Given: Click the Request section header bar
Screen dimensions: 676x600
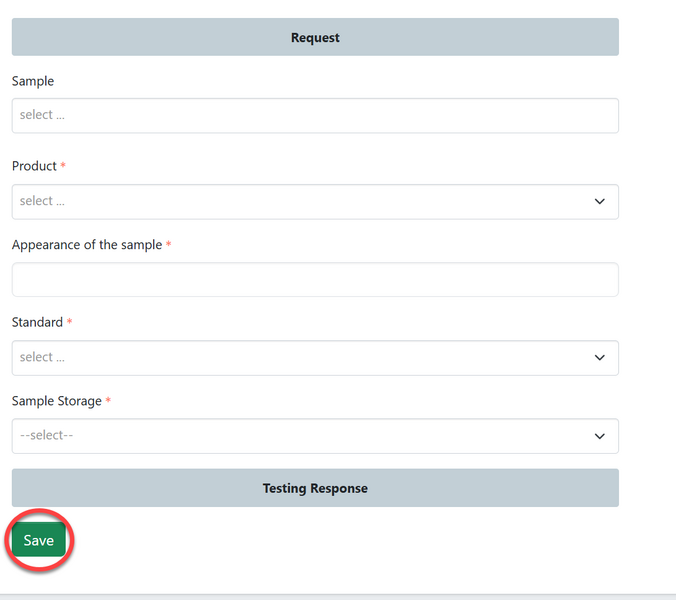Looking at the screenshot, I should (x=315, y=37).
